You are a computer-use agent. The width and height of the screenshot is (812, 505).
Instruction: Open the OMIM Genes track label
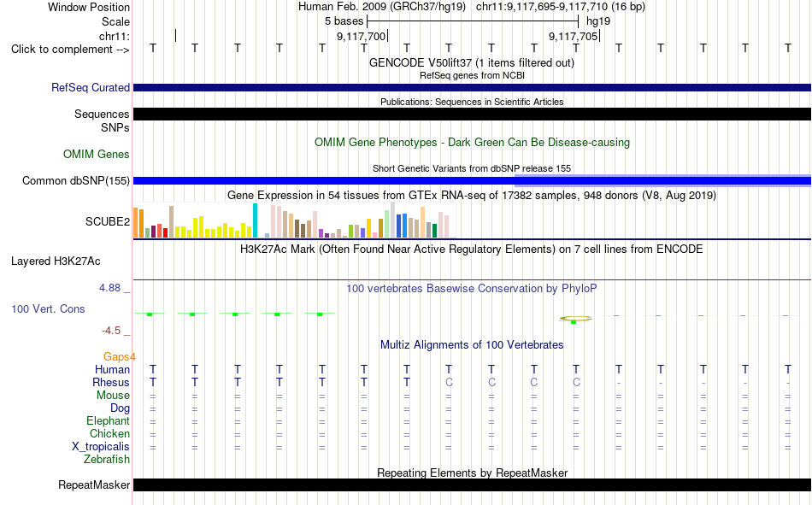coord(97,155)
